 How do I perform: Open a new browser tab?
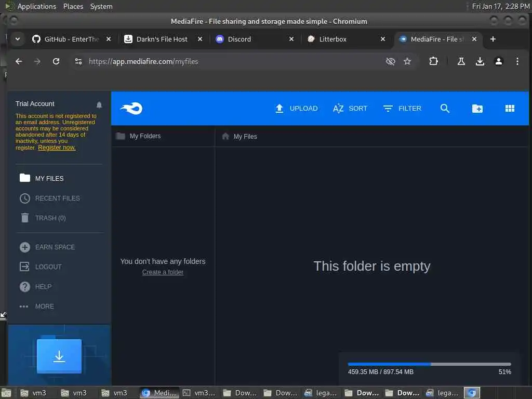(493, 39)
